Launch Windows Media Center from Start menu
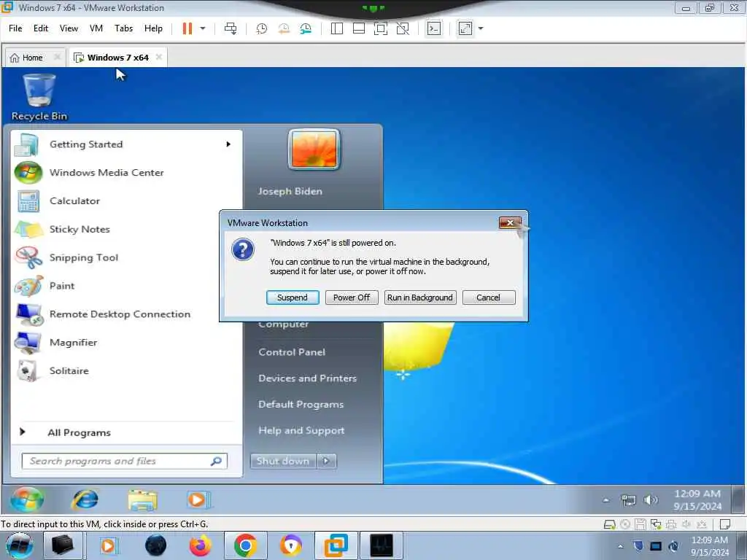This screenshot has height=560, width=747. 107,173
